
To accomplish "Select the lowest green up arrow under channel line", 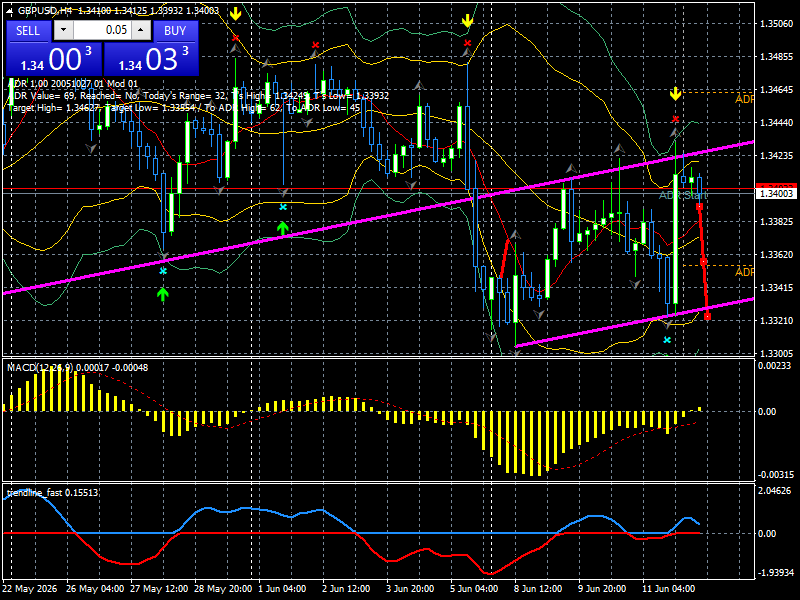I will [163, 294].
